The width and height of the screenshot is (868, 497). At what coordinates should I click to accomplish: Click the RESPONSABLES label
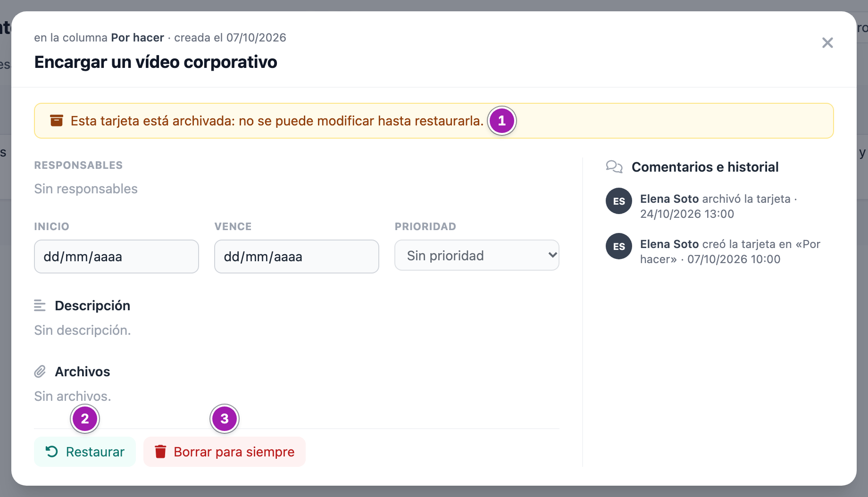click(x=78, y=166)
